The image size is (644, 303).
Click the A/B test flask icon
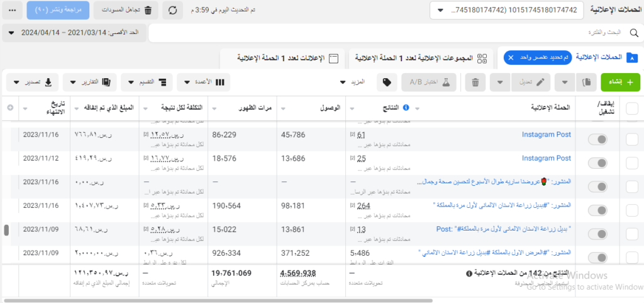(x=446, y=83)
